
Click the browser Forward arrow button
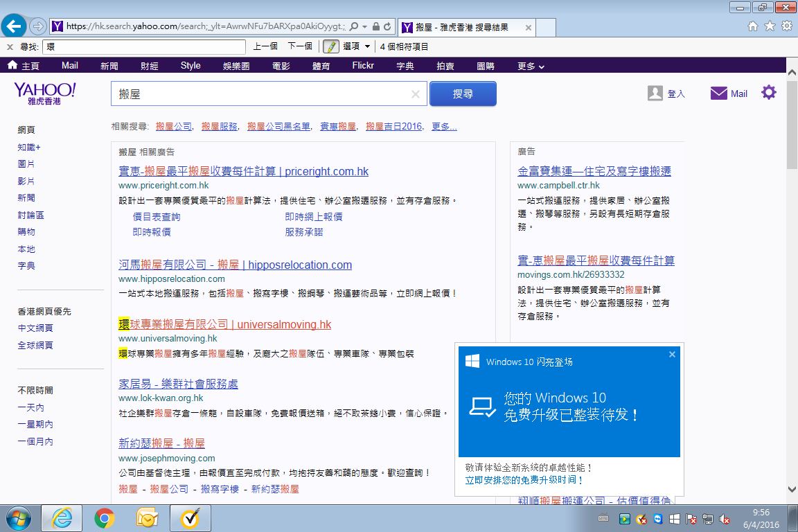pos(37,26)
